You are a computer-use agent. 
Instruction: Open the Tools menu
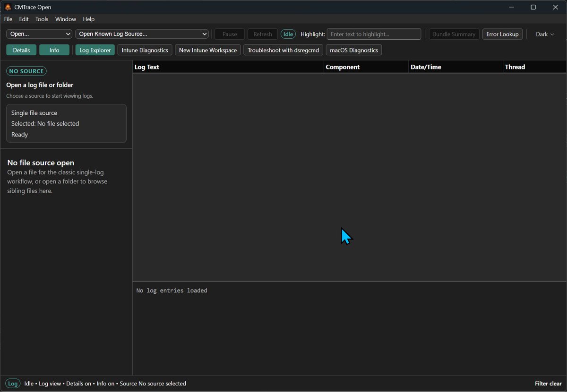42,19
